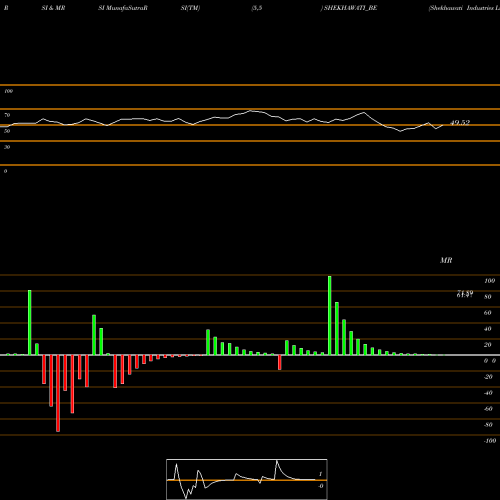Click the RSI axis label 0
The height and width of the screenshot is (500, 500).
coord(5,171)
